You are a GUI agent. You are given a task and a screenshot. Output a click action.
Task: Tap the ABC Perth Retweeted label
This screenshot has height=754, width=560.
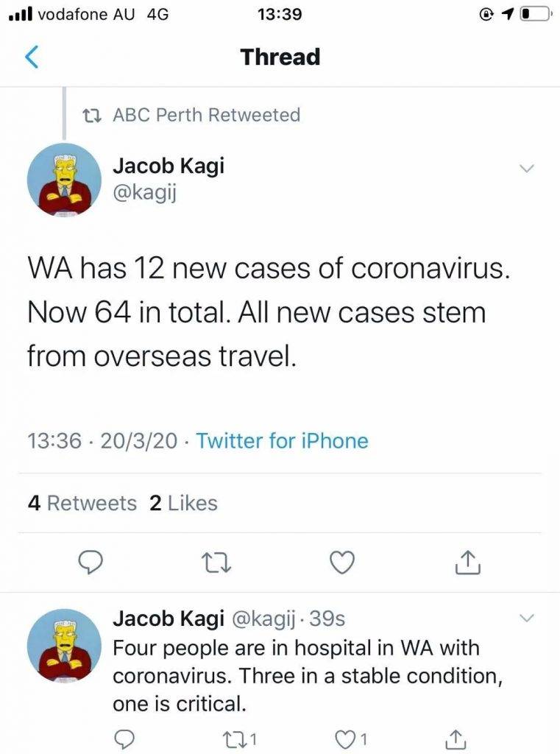tap(206, 115)
